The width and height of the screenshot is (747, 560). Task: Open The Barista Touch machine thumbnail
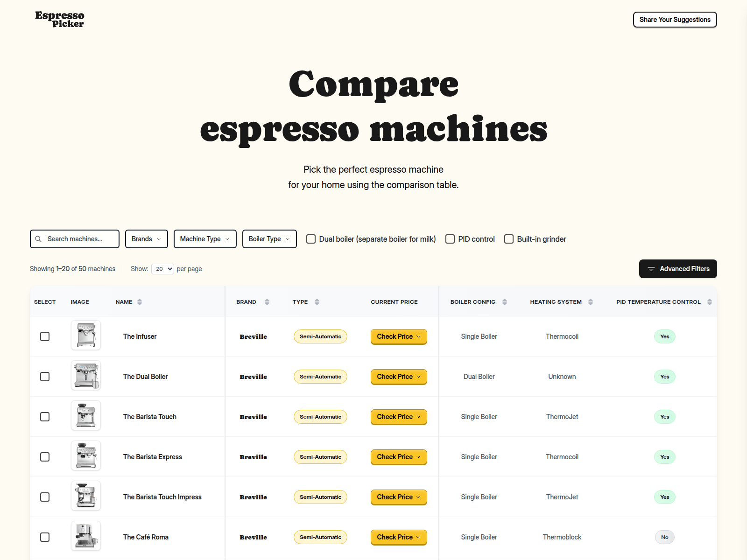pyautogui.click(x=86, y=415)
